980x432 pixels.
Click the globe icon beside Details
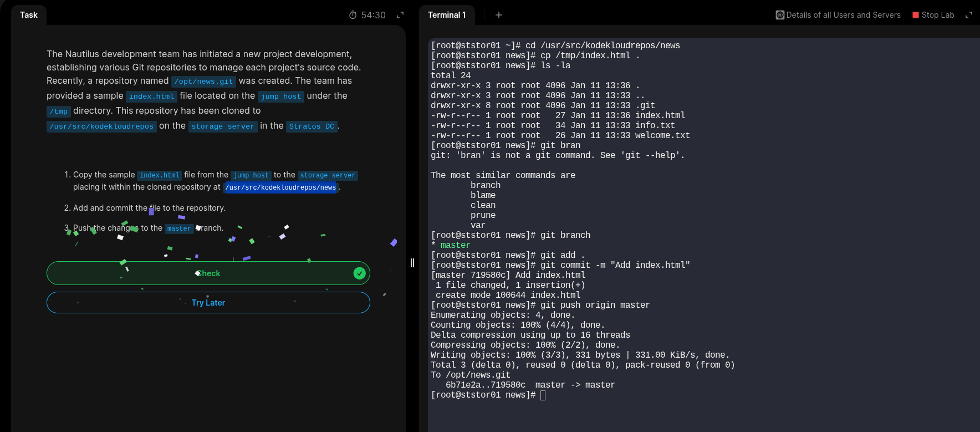click(780, 15)
